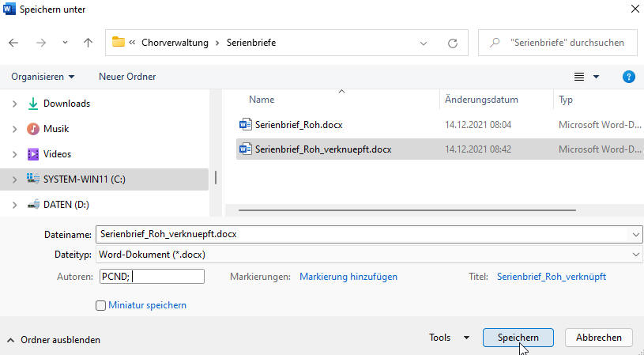Click into the Serienbriefe durchsuchen search box

point(558,43)
